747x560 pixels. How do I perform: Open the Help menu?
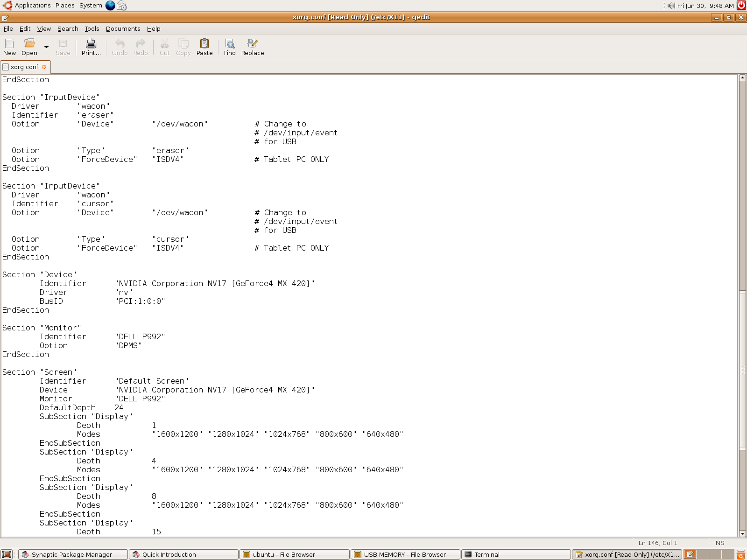point(154,28)
